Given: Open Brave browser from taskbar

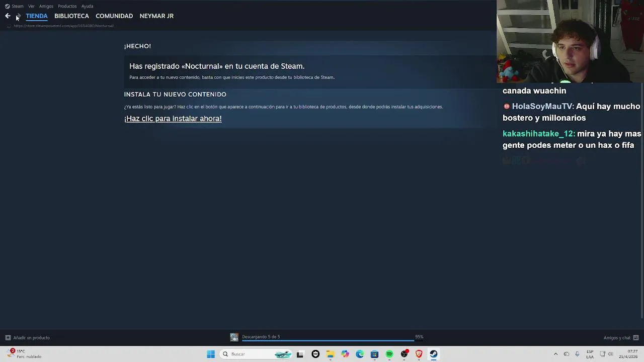Looking at the screenshot, I should 419,354.
